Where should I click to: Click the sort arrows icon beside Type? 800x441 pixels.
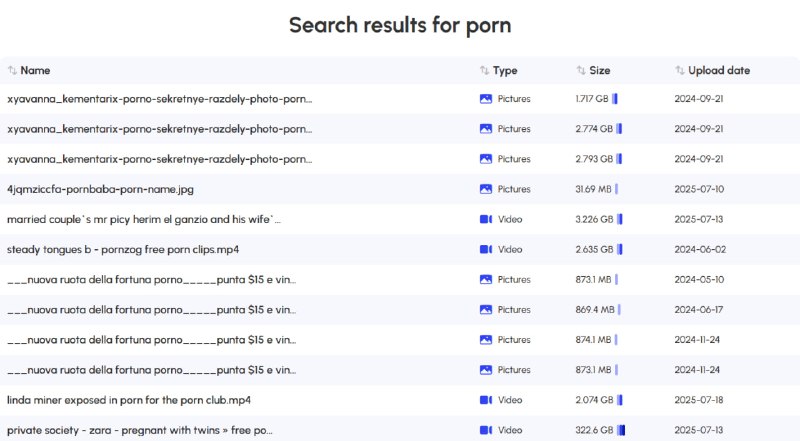[485, 71]
